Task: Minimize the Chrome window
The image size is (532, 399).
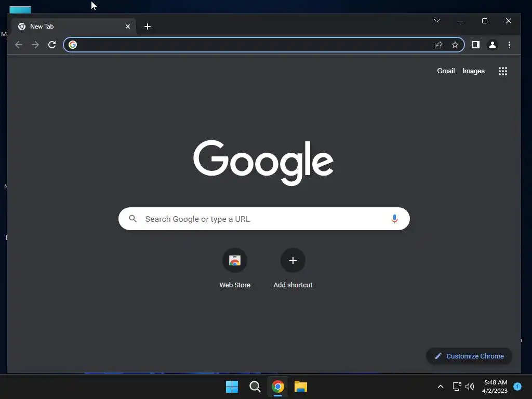Action: point(461,21)
